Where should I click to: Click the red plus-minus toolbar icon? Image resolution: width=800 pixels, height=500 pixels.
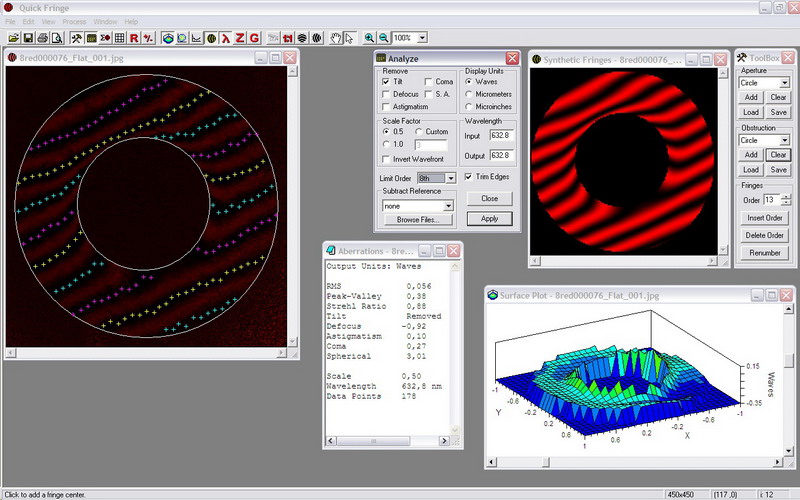tap(148, 38)
